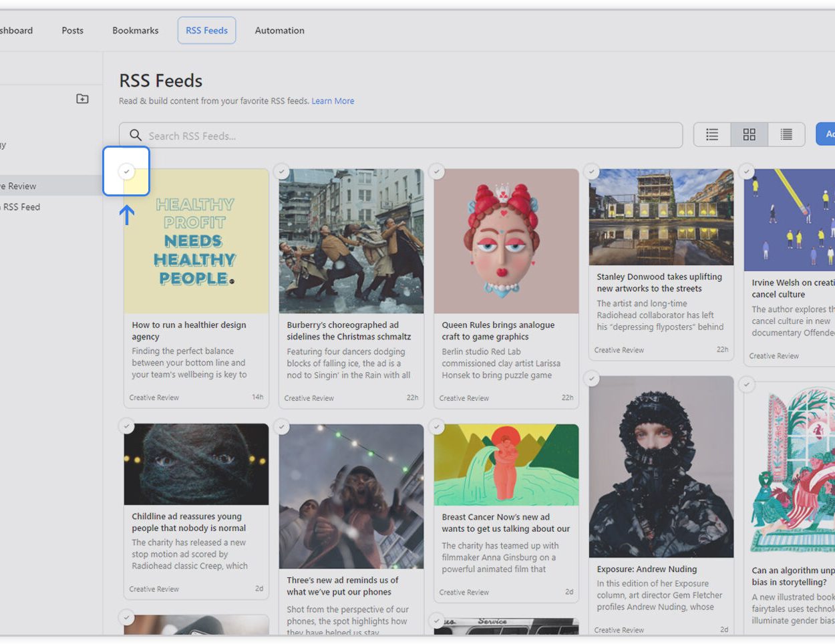Click the Learn More link

333,101
